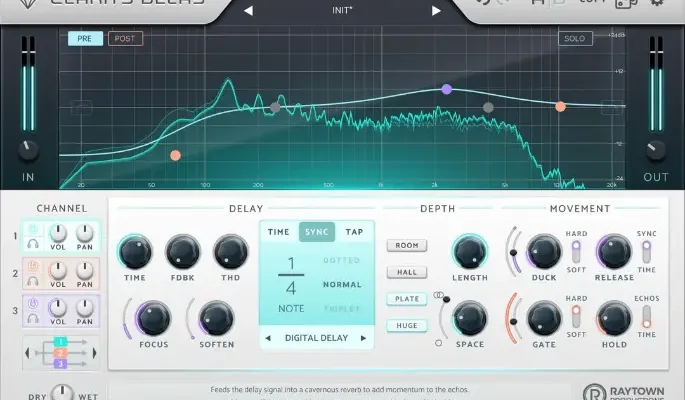
Task: Click the Dry/Wet mix knob
Action: click(62, 393)
